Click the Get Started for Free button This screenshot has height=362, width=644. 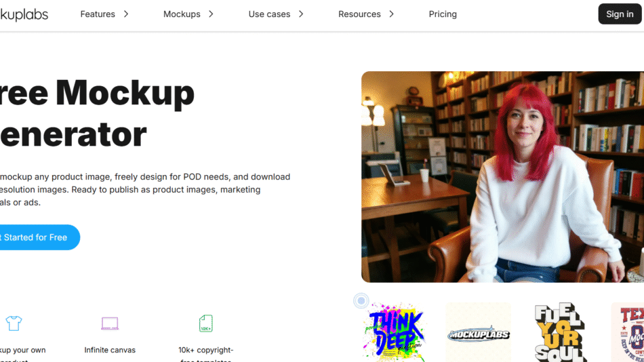(37, 237)
